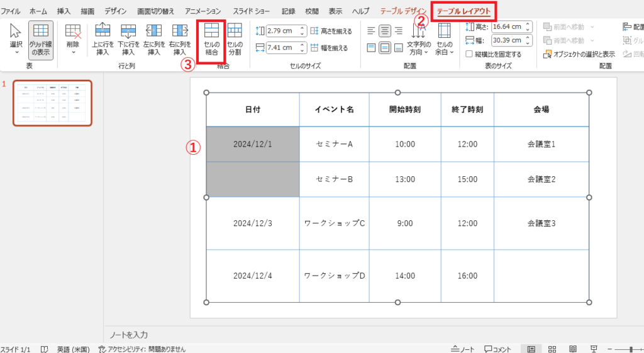Image resolution: width=644 pixels, height=353 pixels.
Task: Switch to the Animations (アニメーション) tab
Action: coord(203,11)
